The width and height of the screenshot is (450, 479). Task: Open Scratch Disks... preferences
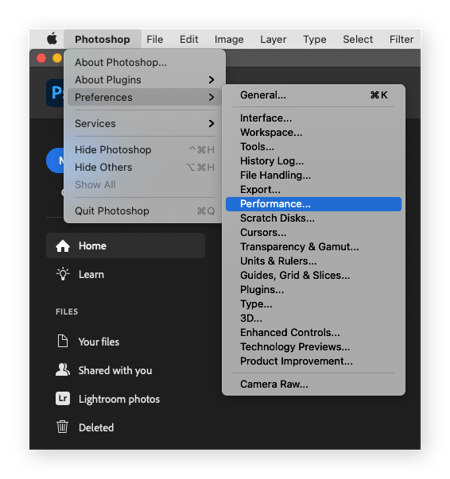[313, 218]
